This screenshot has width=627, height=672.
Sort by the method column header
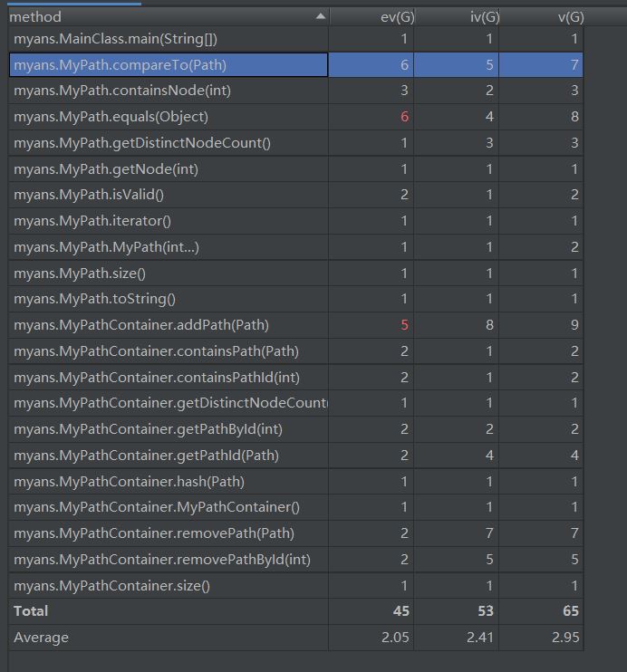pyautogui.click(x=169, y=16)
